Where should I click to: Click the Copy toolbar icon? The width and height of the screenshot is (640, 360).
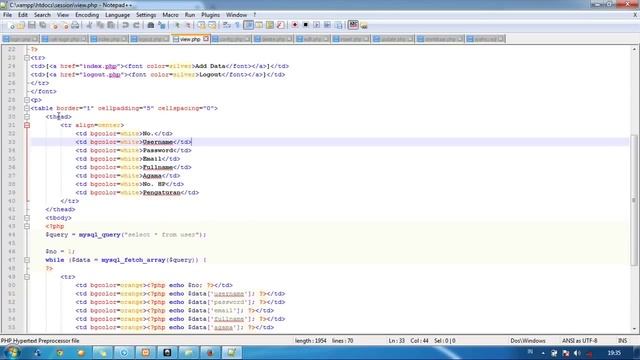coord(100,25)
